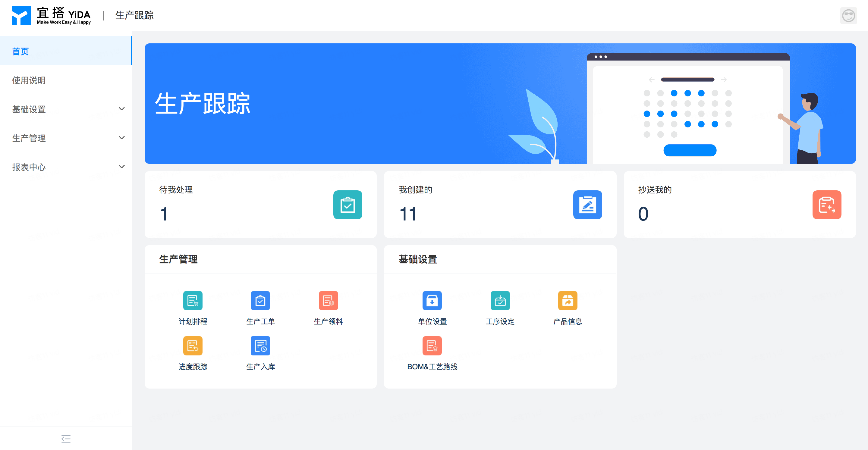This screenshot has width=868, height=450.
Task: Expand the 生产管理 sidebar chevron
Action: pos(122,138)
